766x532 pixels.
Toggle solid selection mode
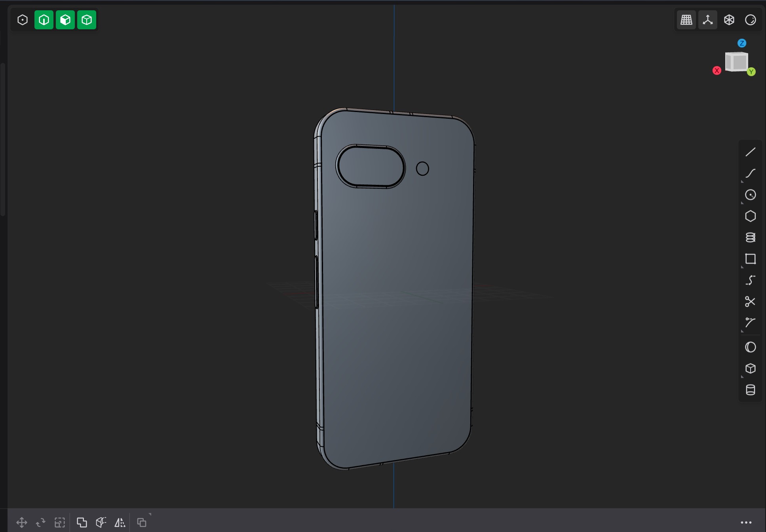click(87, 20)
